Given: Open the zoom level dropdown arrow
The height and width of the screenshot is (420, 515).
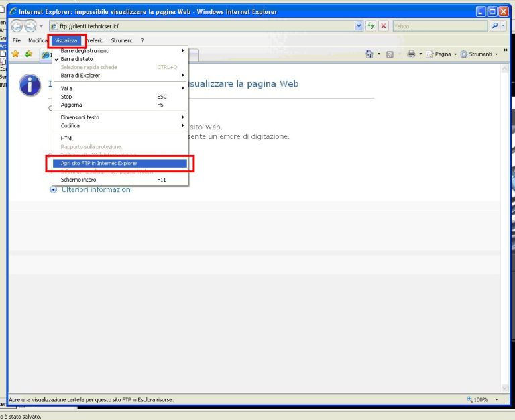Looking at the screenshot, I should tap(497, 400).
